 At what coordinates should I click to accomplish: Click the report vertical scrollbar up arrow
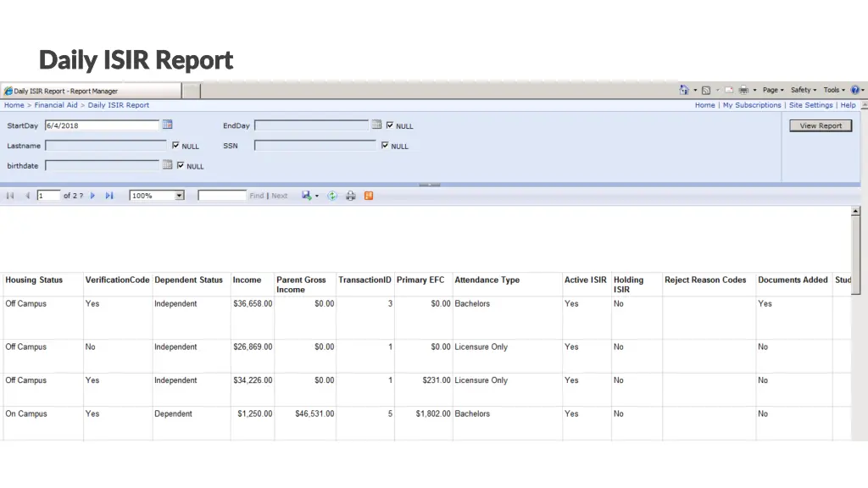coord(855,211)
